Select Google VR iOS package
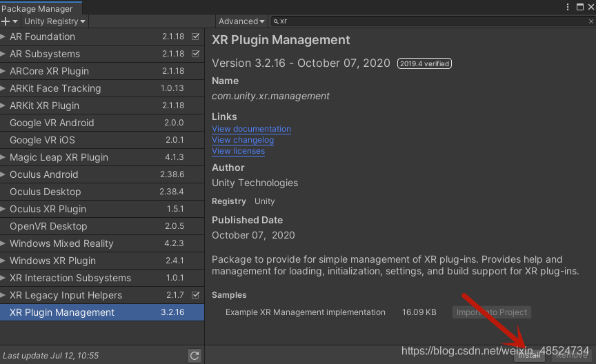 tap(102, 140)
